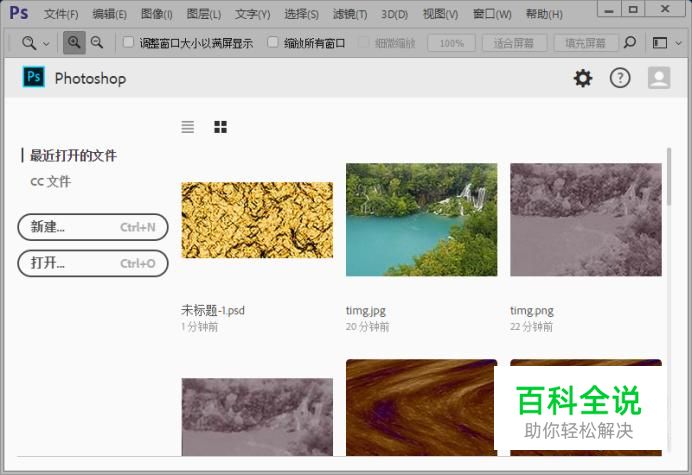Open the 帮助(H) menu
692x475 pixels.
tap(544, 14)
